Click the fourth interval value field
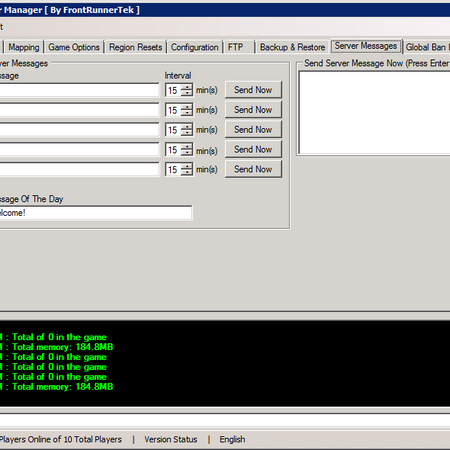 coord(173,150)
